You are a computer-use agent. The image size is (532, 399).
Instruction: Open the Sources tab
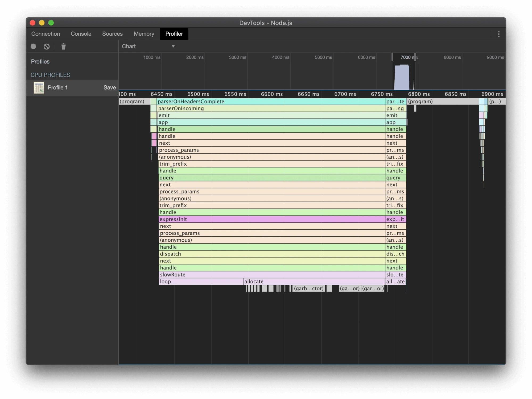click(112, 34)
